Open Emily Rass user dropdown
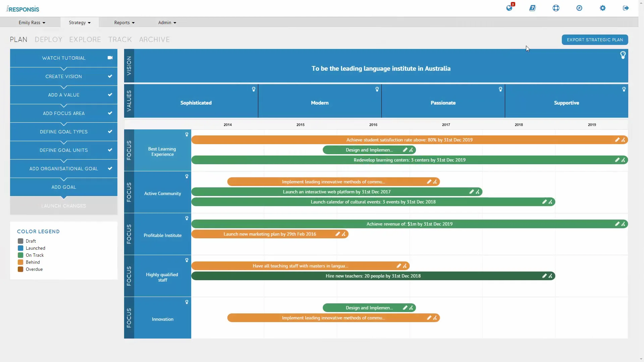This screenshot has width=644, height=362. [x=32, y=22]
